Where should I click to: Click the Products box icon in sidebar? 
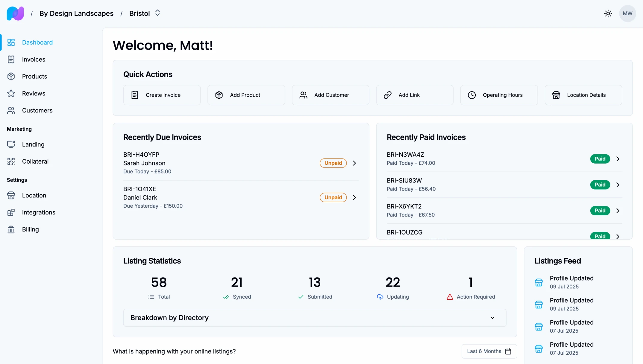click(11, 77)
